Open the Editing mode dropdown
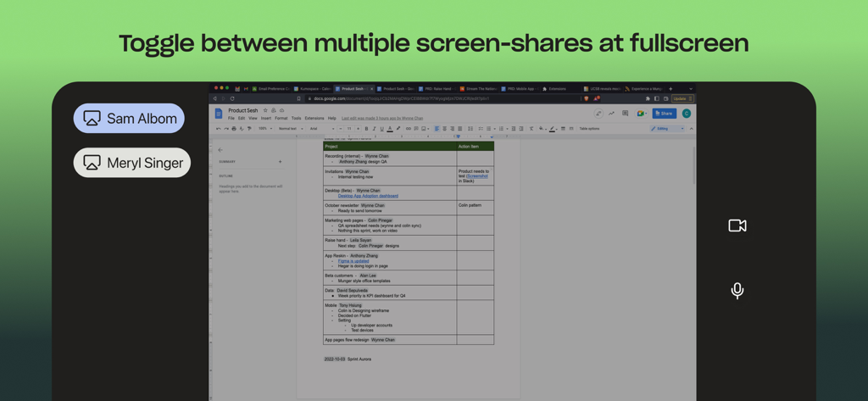Image resolution: width=868 pixels, height=401 pixels. [x=668, y=129]
